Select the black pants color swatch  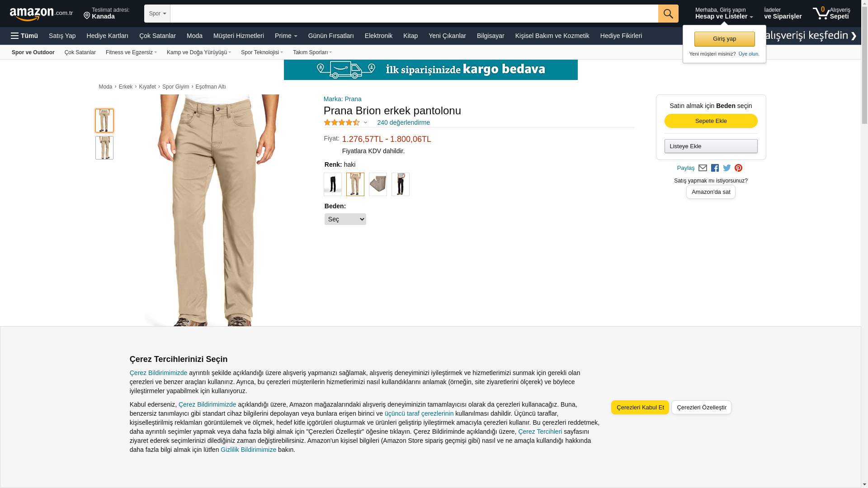pyautogui.click(x=333, y=184)
